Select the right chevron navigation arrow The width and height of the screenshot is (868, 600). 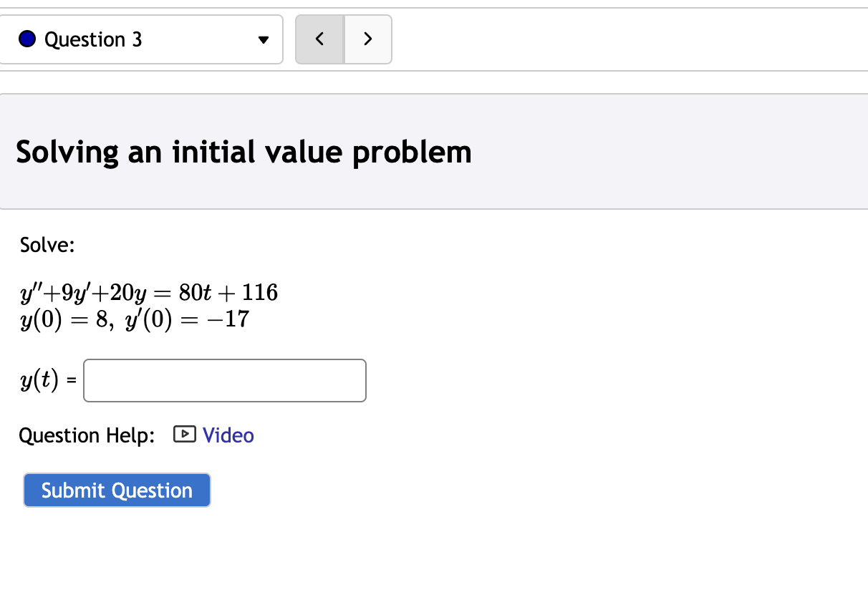367,39
